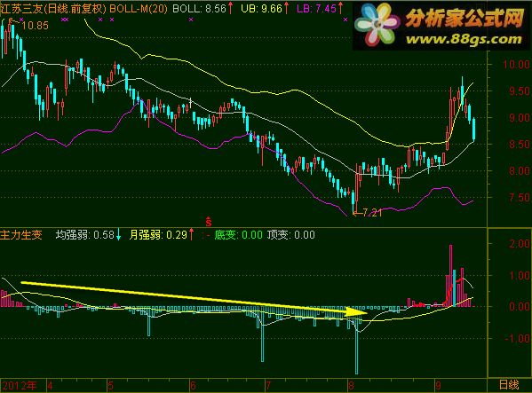Click the yellow arrow head on indicator panel
532x393 pixels.
tap(356, 311)
